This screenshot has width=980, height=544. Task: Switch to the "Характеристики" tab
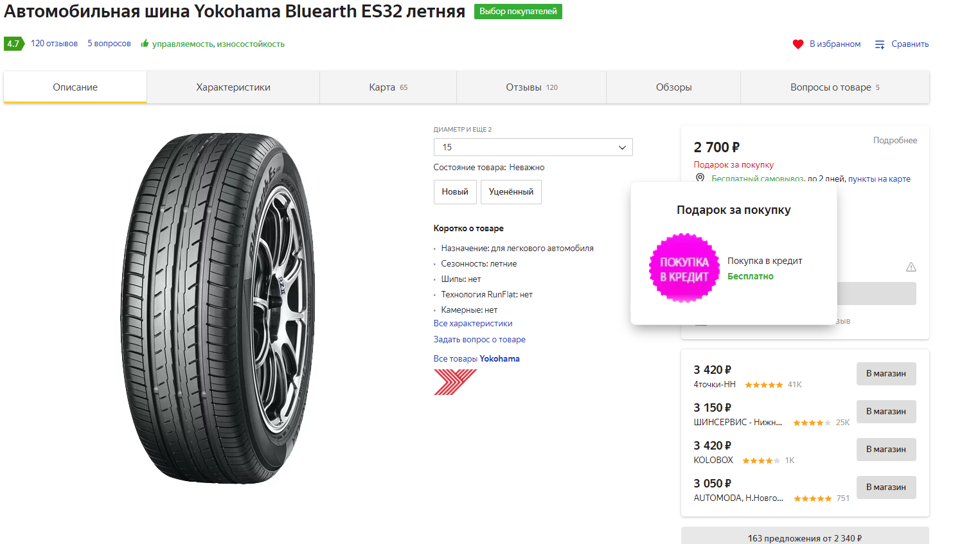pos(233,87)
